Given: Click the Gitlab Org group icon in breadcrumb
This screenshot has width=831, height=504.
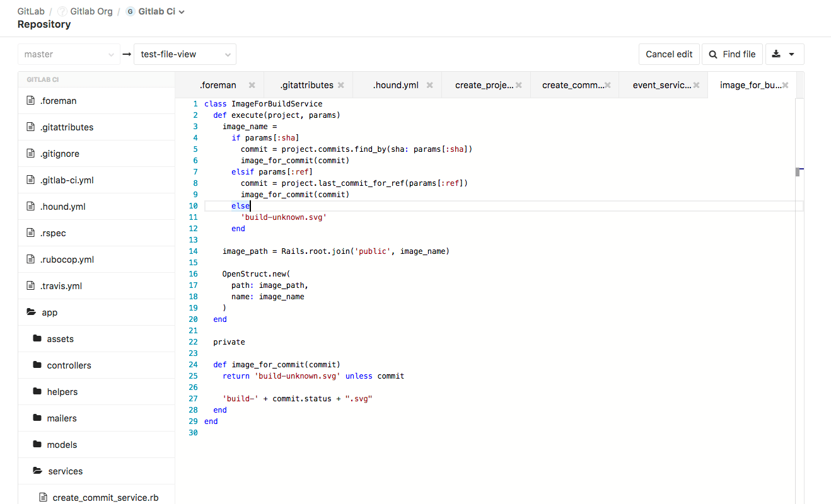Looking at the screenshot, I should tap(61, 11).
